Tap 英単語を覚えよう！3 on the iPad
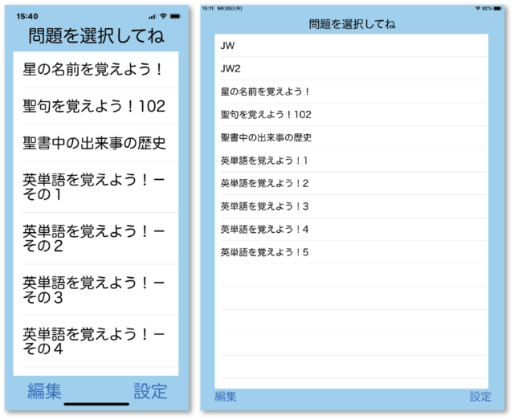Screen dimensions: 514x420 point(352,206)
